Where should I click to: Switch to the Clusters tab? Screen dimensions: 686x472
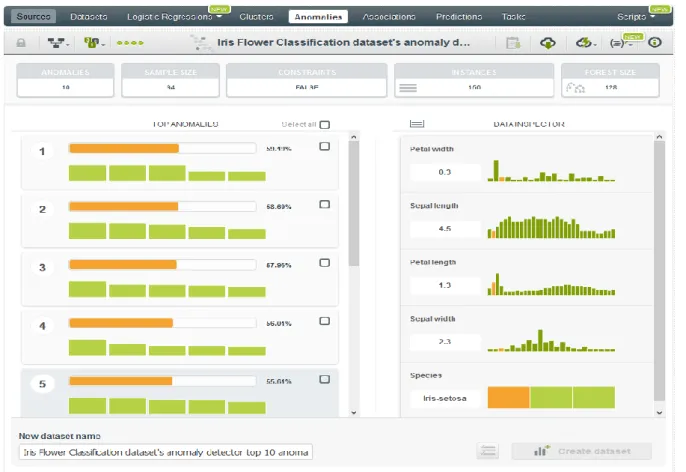pyautogui.click(x=256, y=17)
